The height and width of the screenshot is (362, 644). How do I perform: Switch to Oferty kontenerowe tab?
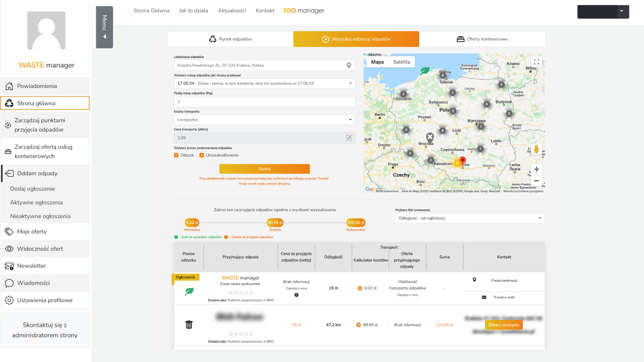482,39
